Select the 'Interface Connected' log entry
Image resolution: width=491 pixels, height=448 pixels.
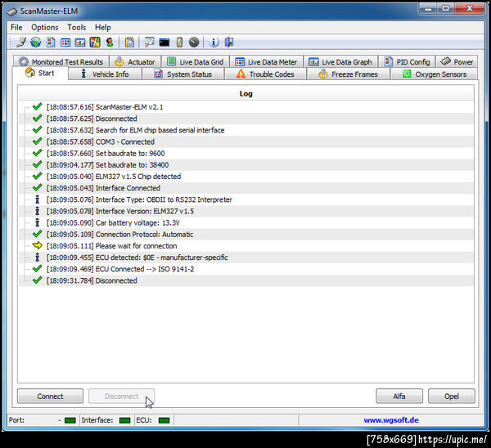[x=245, y=188]
